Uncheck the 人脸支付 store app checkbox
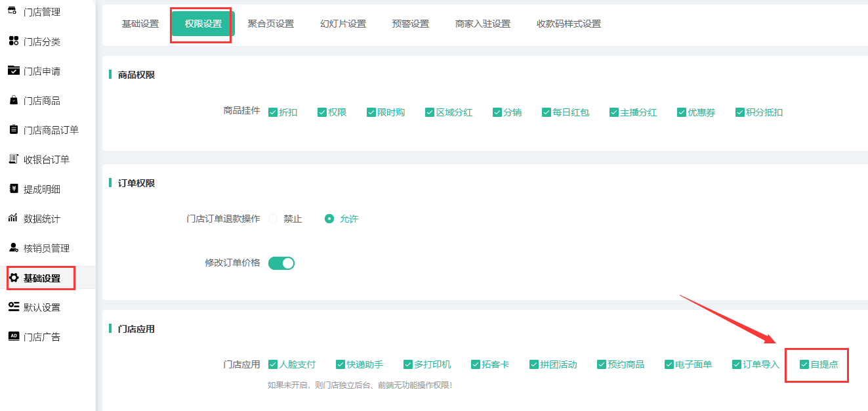 273,364
